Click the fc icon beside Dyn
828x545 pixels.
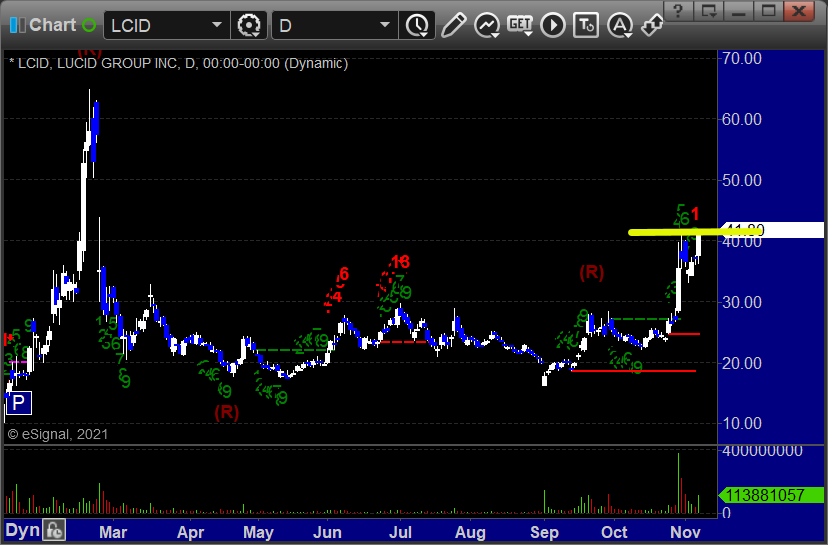pos(54,530)
